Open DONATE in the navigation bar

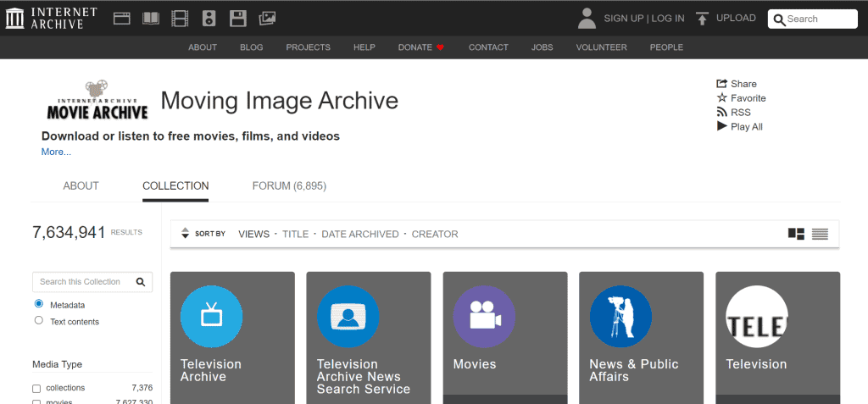click(x=415, y=47)
